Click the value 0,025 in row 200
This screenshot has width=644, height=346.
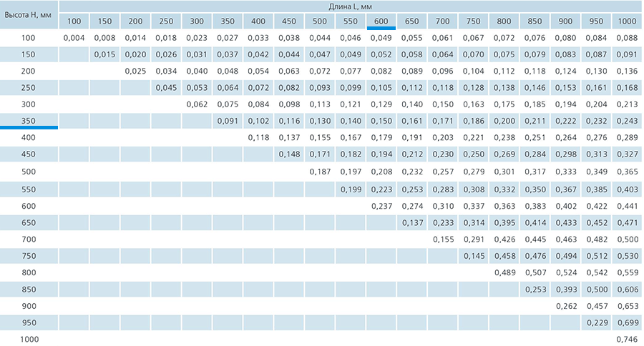pyautogui.click(x=135, y=71)
